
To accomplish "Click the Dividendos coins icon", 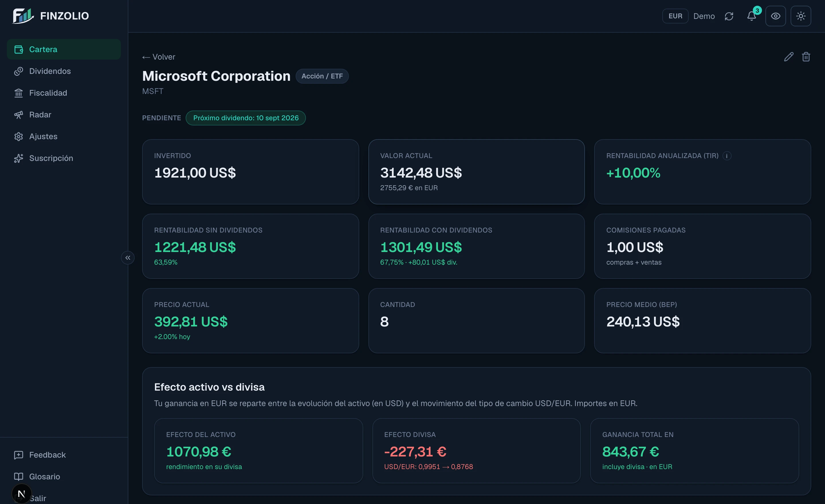I will pos(19,71).
